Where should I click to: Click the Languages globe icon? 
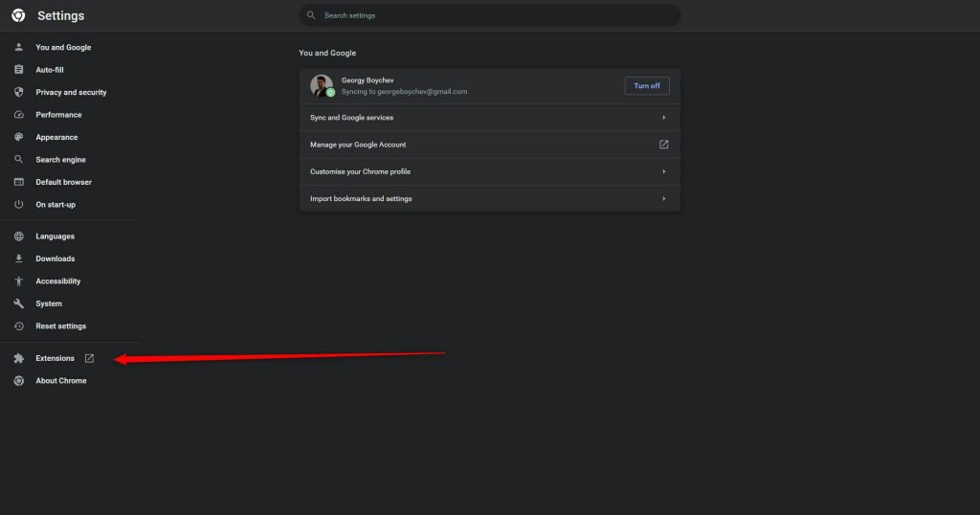pos(19,236)
